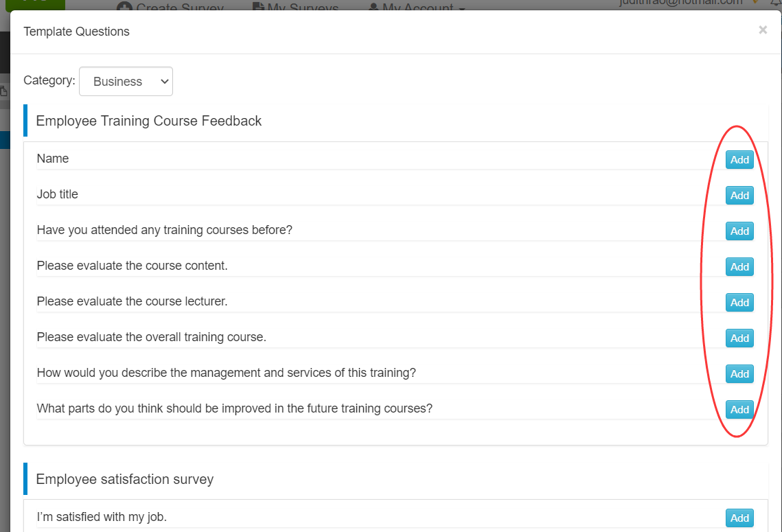Add the "Job title" question
This screenshot has width=782, height=532.
pyautogui.click(x=739, y=196)
